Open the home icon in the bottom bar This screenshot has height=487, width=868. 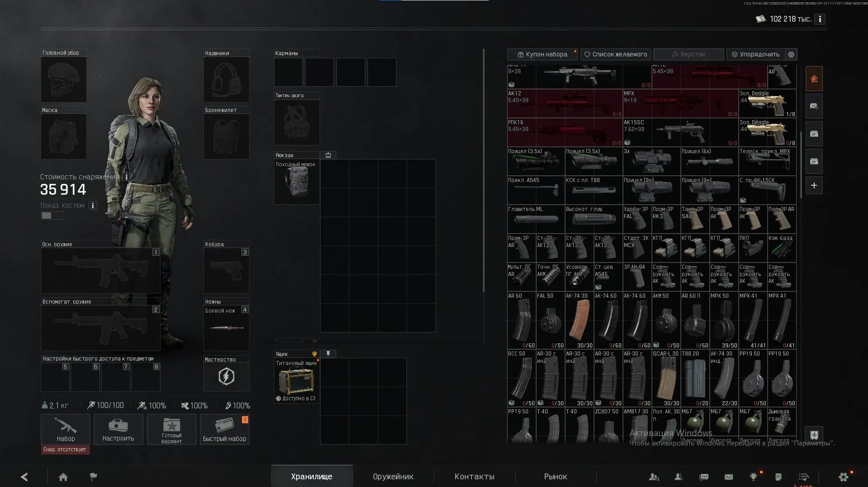point(63,477)
